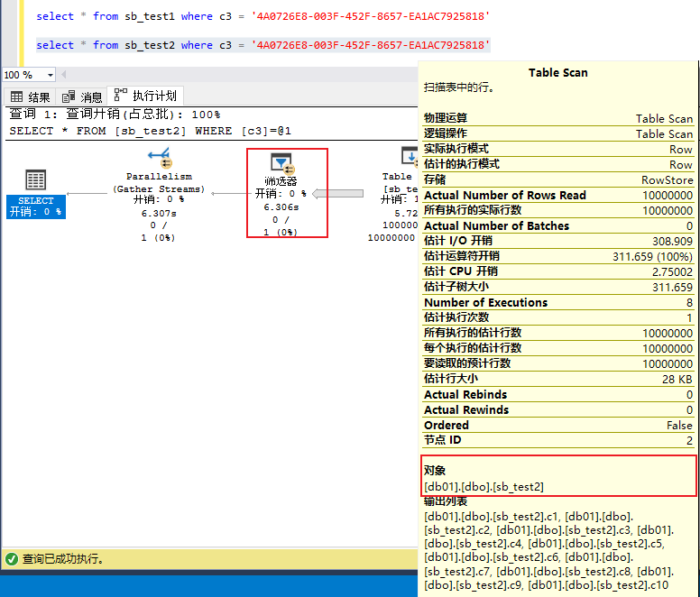This screenshot has width=700, height=597.
Task: Switch to the 消息 messages tab
Action: click(x=82, y=96)
